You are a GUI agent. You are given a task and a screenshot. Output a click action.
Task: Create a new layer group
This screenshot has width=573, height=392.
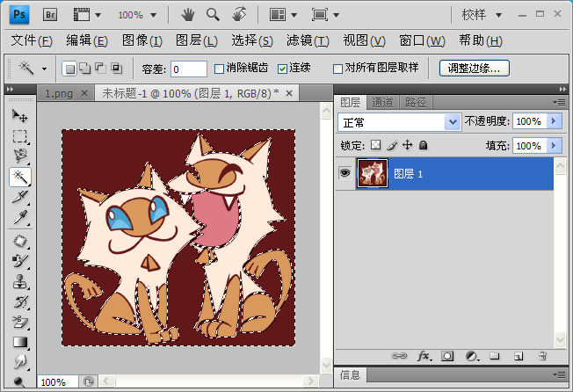tap(495, 356)
